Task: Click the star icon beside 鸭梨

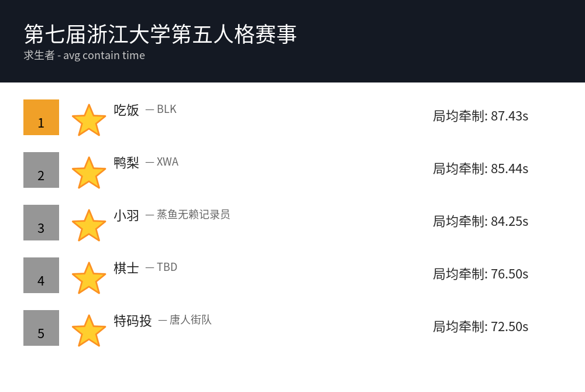Action: (x=89, y=173)
